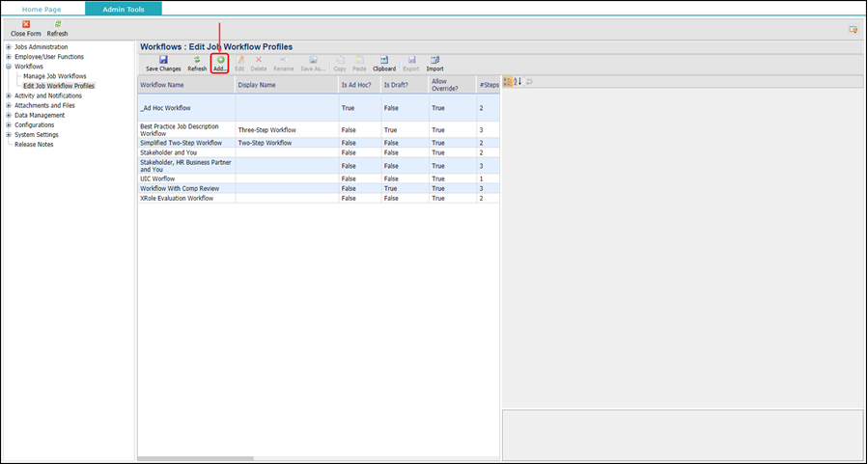Sort by Workflow Name column header
The width and height of the screenshot is (868, 464).
click(x=186, y=85)
